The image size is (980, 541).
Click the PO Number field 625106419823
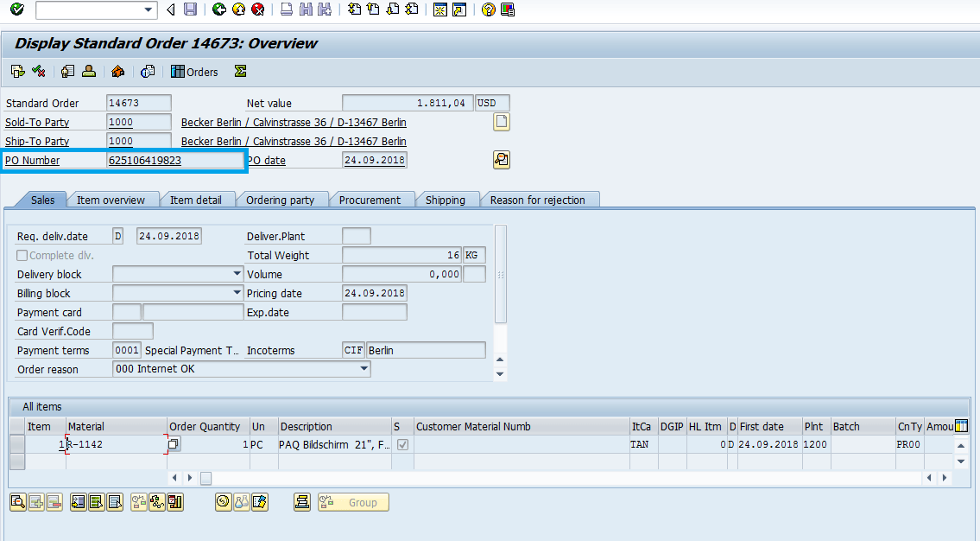tap(175, 160)
